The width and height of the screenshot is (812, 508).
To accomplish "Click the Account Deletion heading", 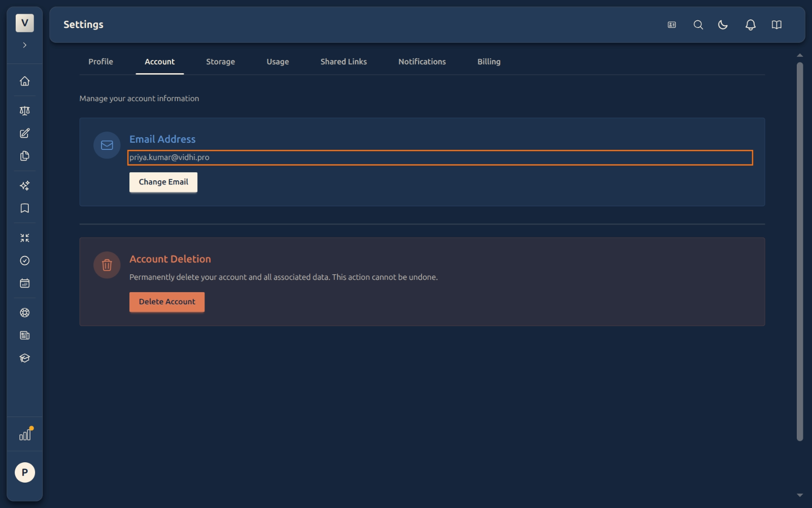I will point(170,259).
